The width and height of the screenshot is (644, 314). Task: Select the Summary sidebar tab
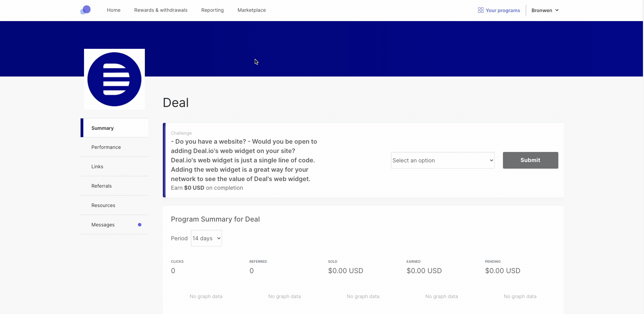click(114, 128)
